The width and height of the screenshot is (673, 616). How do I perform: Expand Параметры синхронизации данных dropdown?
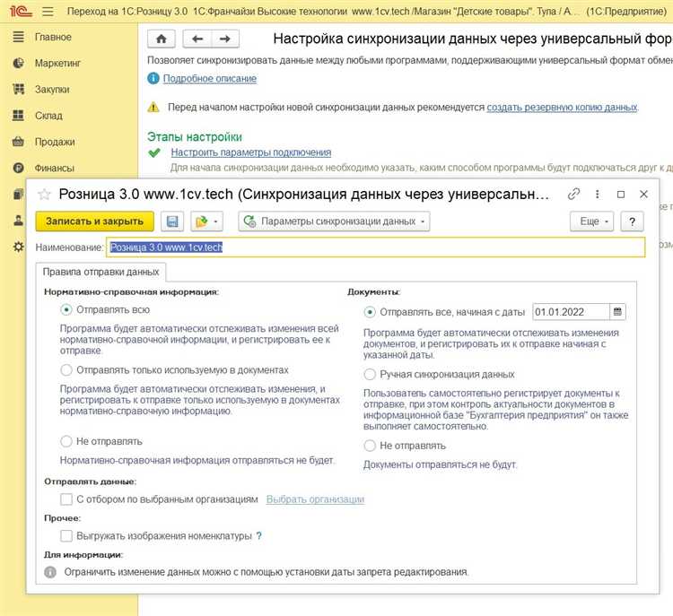334,221
